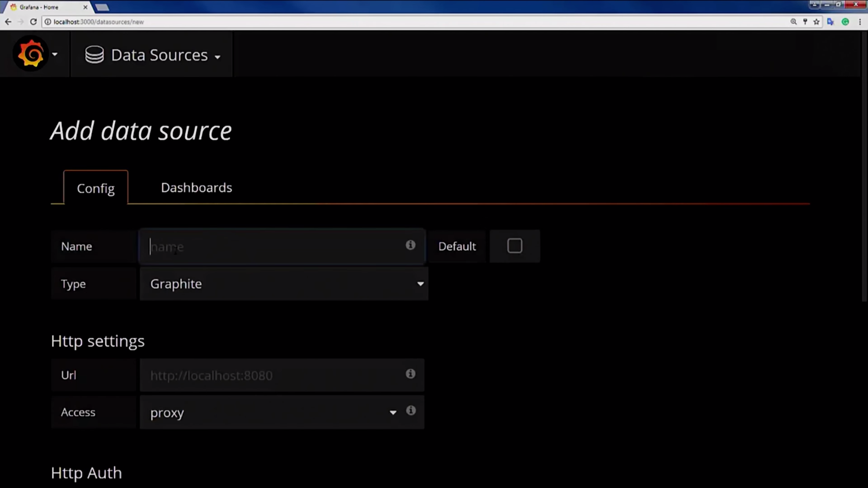868x488 pixels.
Task: Click the browser back arrow
Action: 8,22
